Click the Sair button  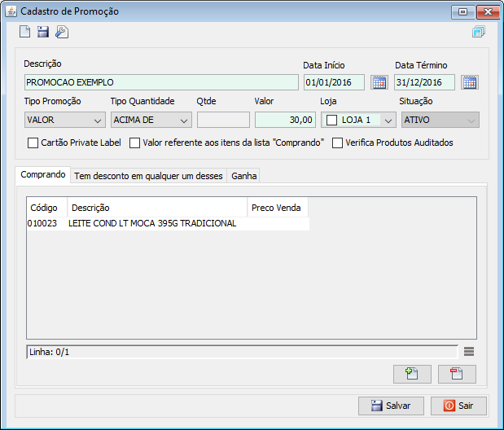[458, 406]
